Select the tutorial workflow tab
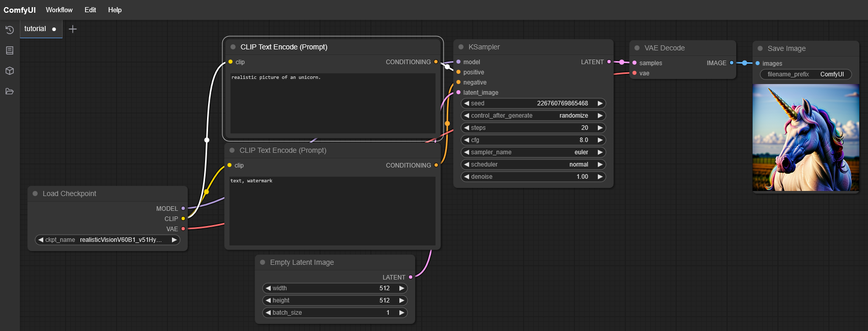Viewport: 868px width, 331px height. [35, 29]
